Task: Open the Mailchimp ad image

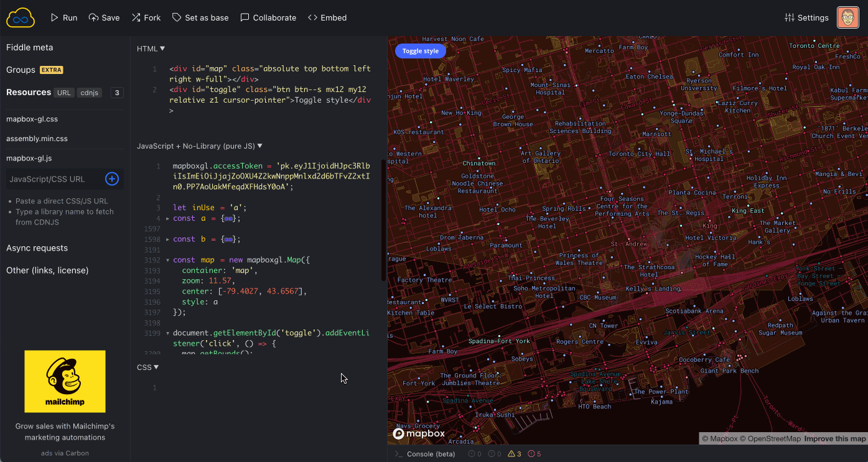Action: click(x=65, y=381)
